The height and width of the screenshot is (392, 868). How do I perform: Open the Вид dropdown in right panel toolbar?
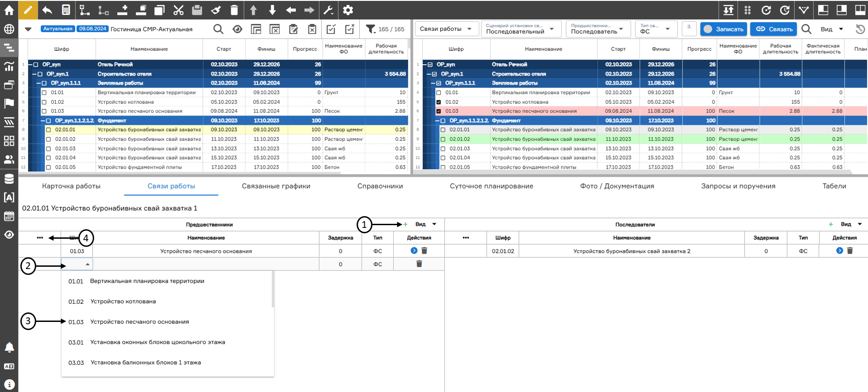(x=832, y=29)
